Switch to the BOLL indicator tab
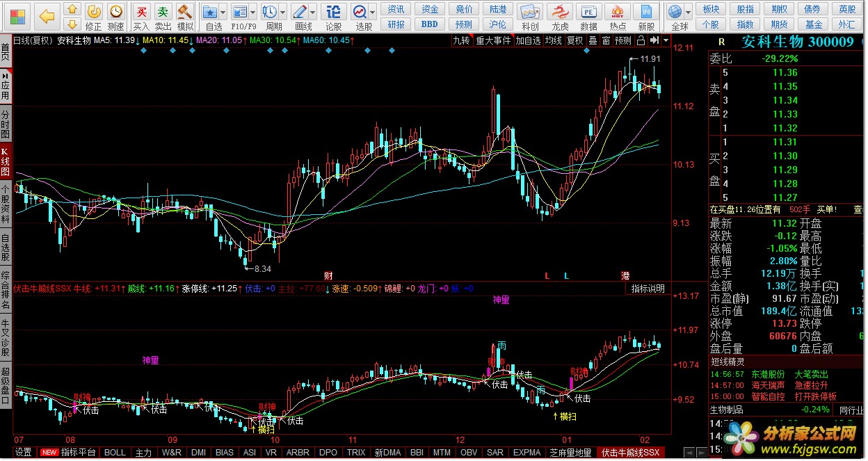This screenshot has width=868, height=461. (x=115, y=453)
